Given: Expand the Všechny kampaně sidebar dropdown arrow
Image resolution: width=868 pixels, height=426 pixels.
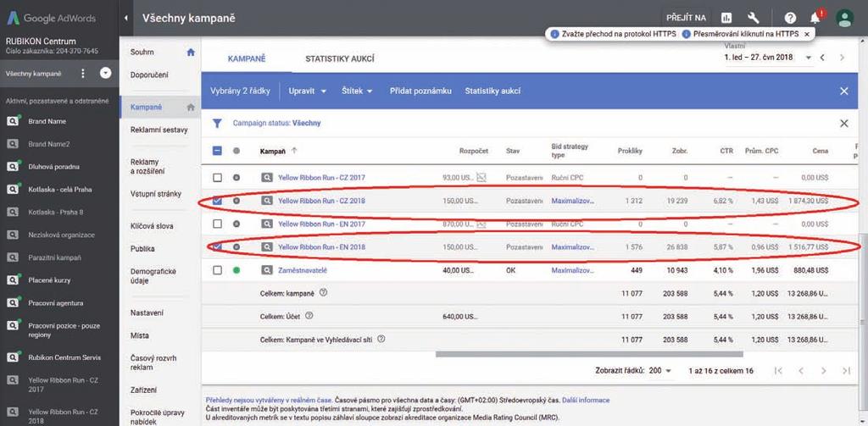Looking at the screenshot, I should click(x=105, y=74).
